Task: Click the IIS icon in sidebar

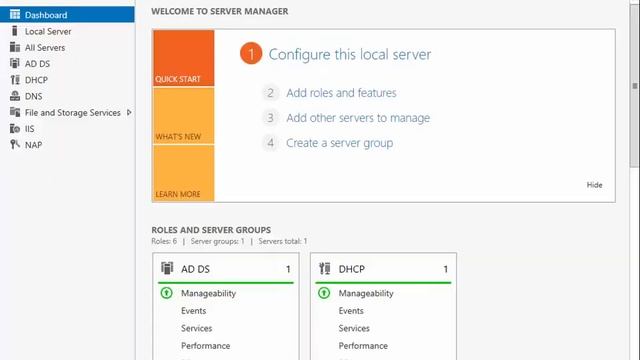Action: click(15, 129)
